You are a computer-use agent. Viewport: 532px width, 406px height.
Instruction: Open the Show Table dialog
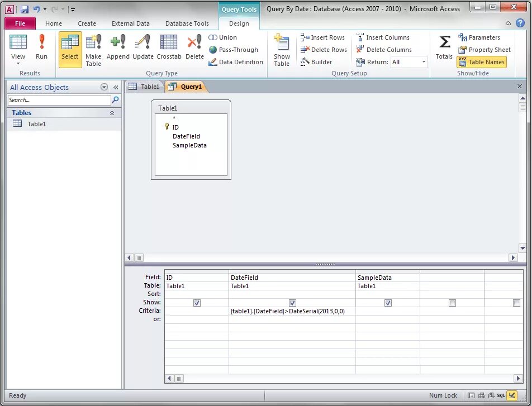tap(282, 49)
